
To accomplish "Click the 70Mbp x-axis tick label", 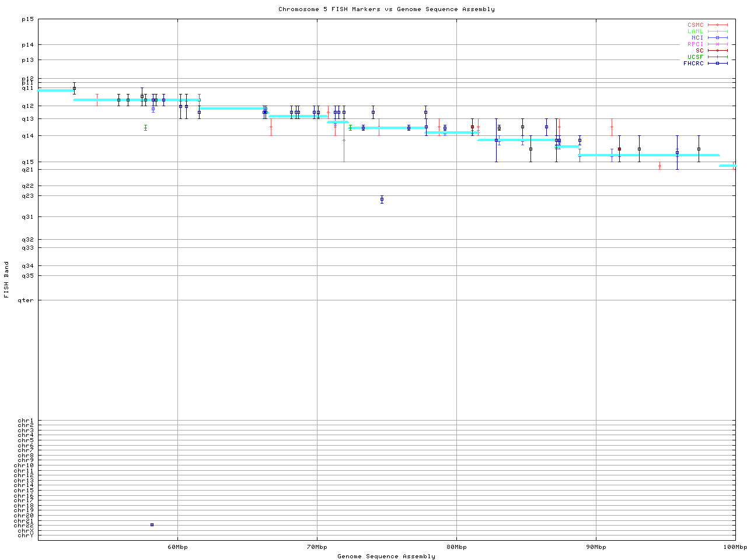I will (317, 547).
